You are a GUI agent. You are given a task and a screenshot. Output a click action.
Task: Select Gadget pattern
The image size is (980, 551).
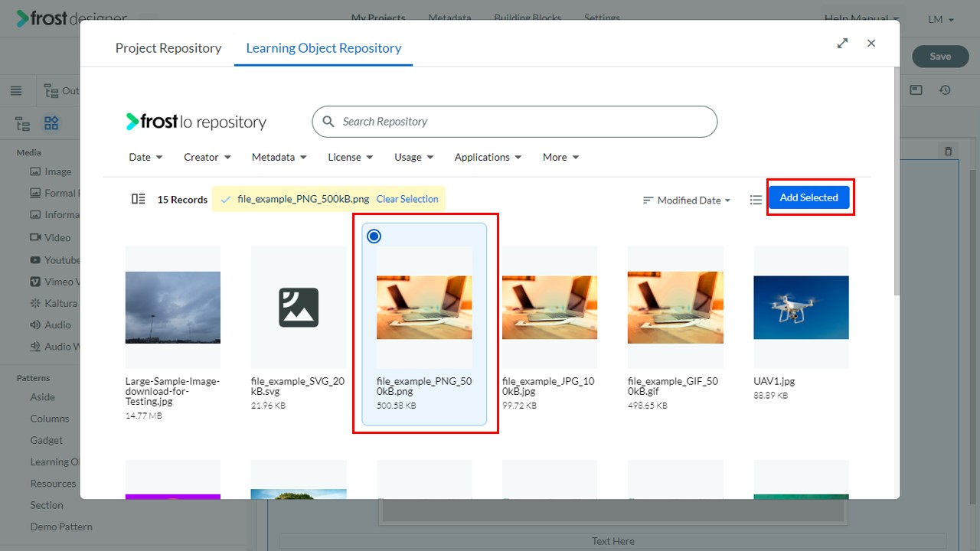(47, 440)
